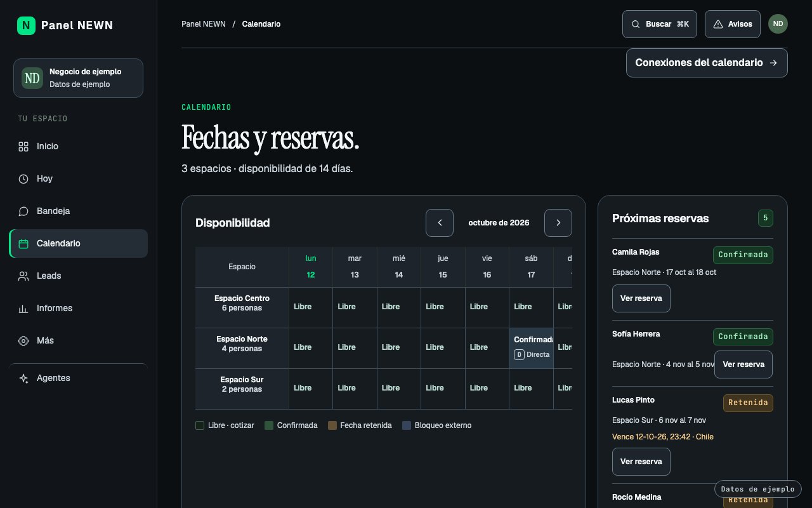
Task: Click Lucas Pinto expiry notice Vence 12-10-26
Action: [x=663, y=437]
